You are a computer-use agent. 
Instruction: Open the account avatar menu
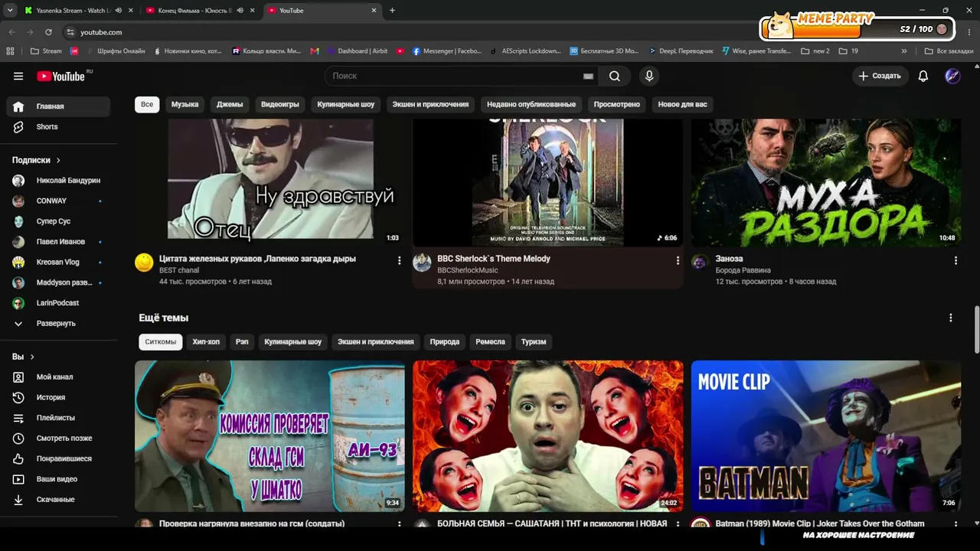tap(952, 76)
